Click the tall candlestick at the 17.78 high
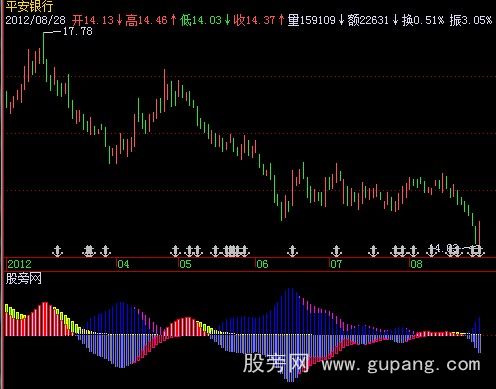Image resolution: width=496 pixels, height=389 pixels. [43, 48]
